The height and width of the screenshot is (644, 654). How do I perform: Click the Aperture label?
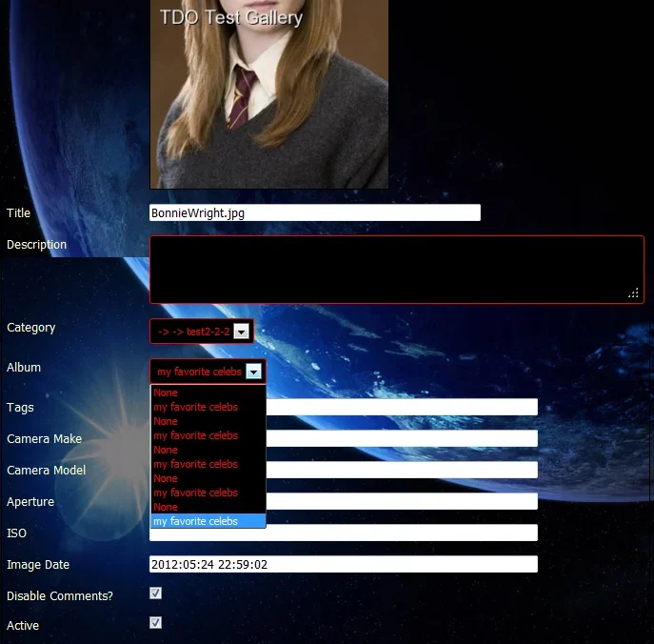click(x=30, y=502)
